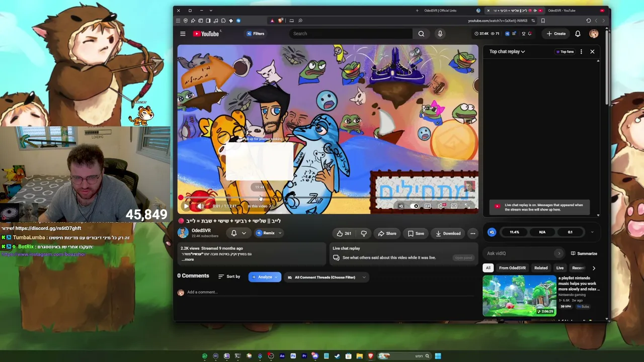Go to YouTube home via logo

click(206, 34)
